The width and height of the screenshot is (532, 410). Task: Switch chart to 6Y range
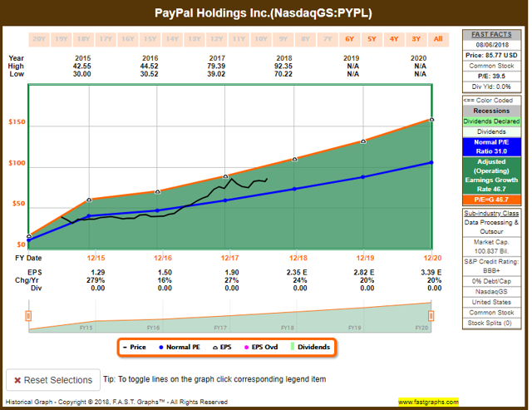tap(349, 39)
